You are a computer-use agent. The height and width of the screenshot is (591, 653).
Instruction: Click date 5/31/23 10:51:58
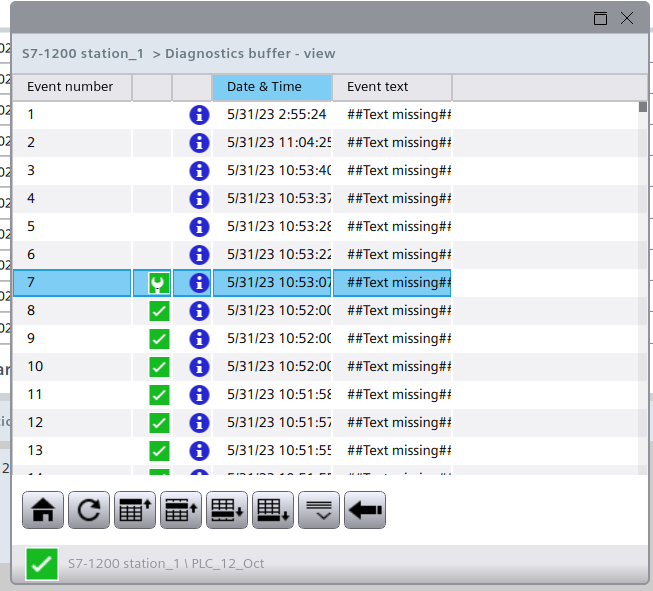[279, 394]
